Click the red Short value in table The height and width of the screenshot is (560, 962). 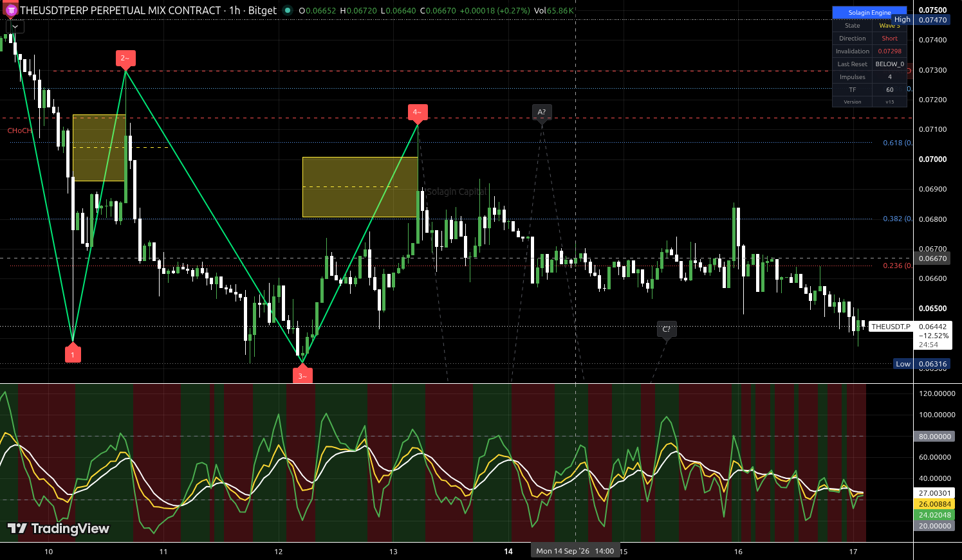(889, 39)
